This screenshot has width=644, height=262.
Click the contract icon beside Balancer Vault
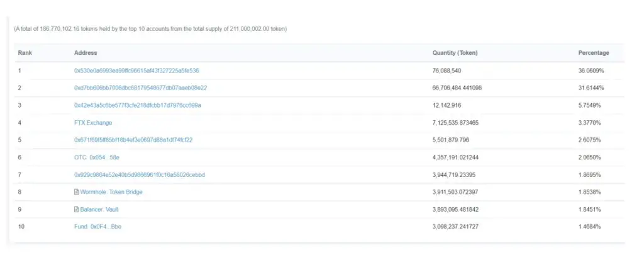76,209
